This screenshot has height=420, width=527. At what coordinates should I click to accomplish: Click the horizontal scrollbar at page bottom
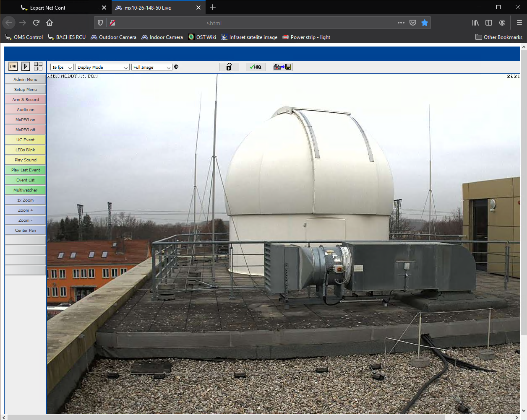[227, 417]
